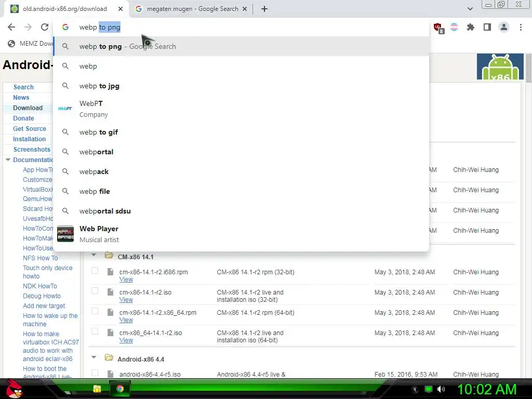Open the tab search chevron
The image size is (532, 399).
click(470, 9)
